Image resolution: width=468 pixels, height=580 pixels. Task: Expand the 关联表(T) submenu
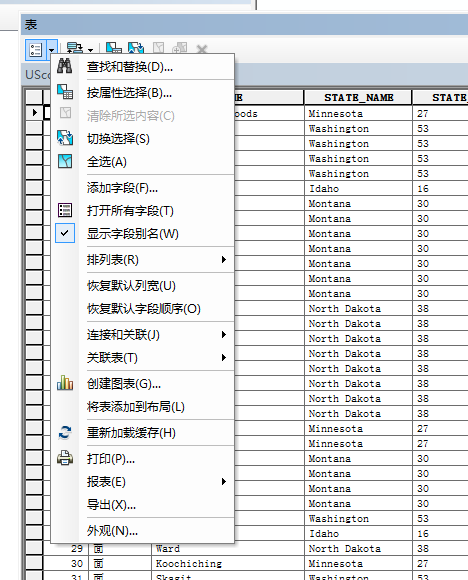click(x=142, y=358)
